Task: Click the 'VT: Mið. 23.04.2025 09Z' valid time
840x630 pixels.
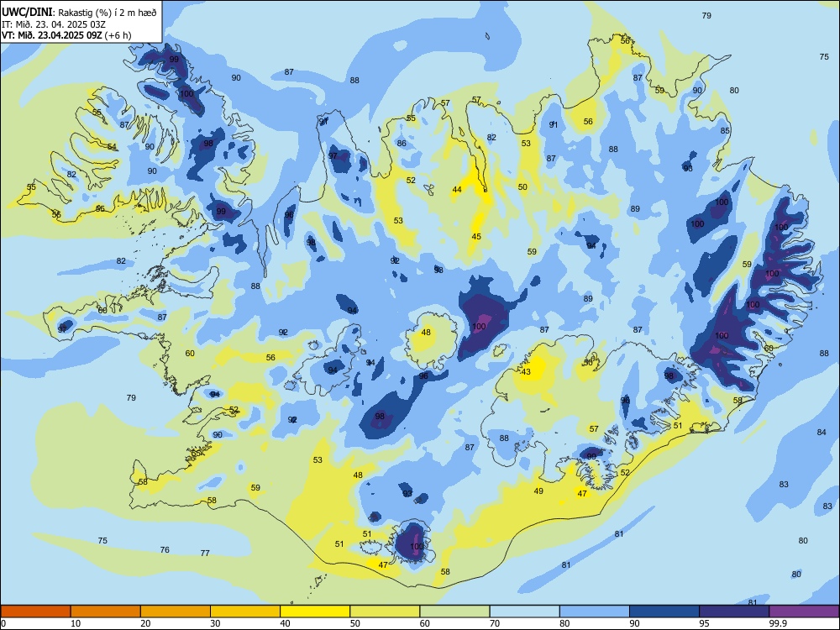Action: click(51, 35)
